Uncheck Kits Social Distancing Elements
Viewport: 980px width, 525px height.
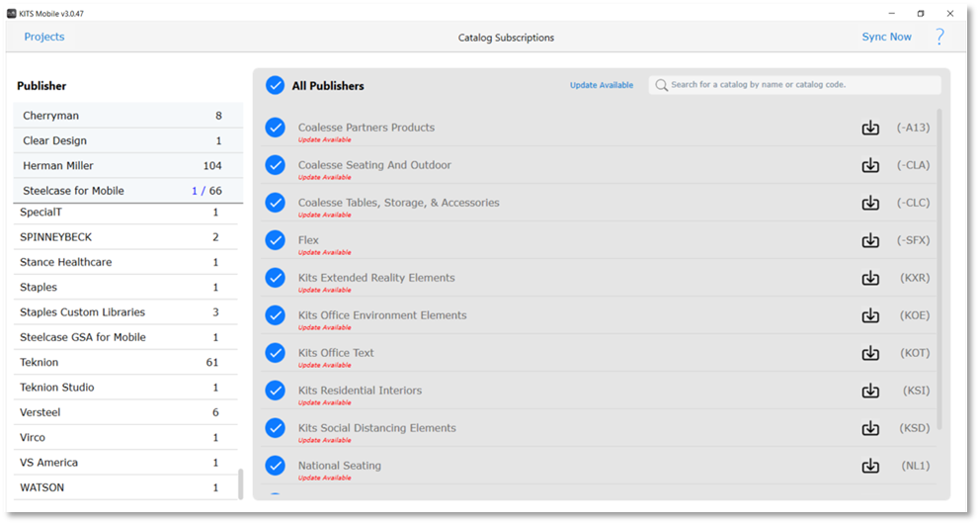pos(275,428)
